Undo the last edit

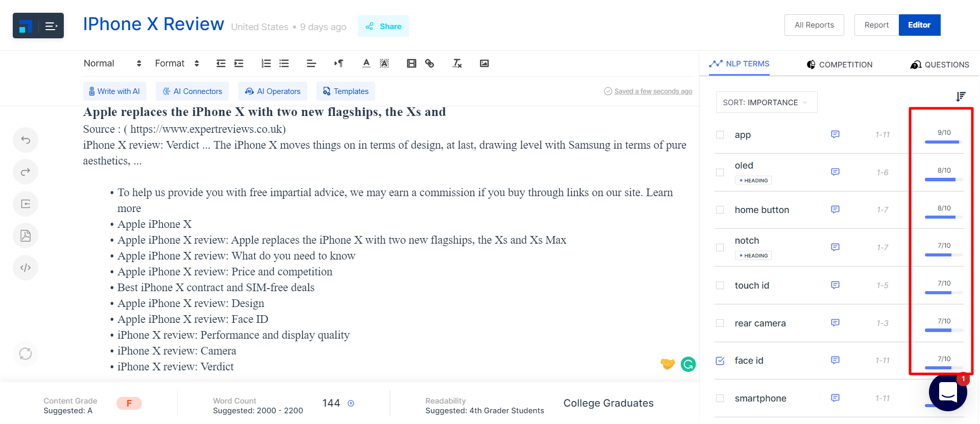pyautogui.click(x=26, y=140)
